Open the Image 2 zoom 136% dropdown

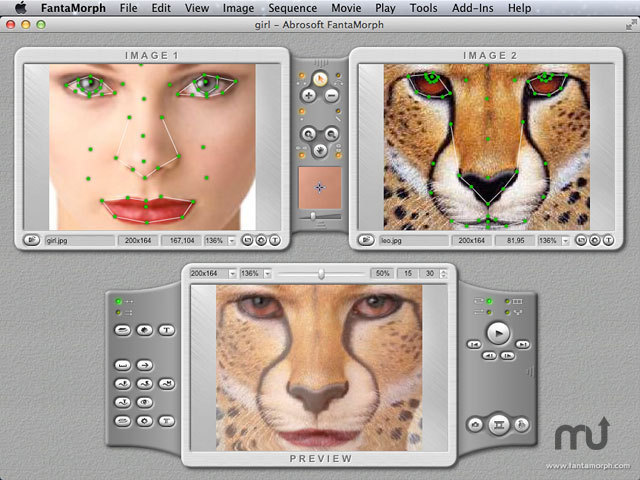(568, 240)
